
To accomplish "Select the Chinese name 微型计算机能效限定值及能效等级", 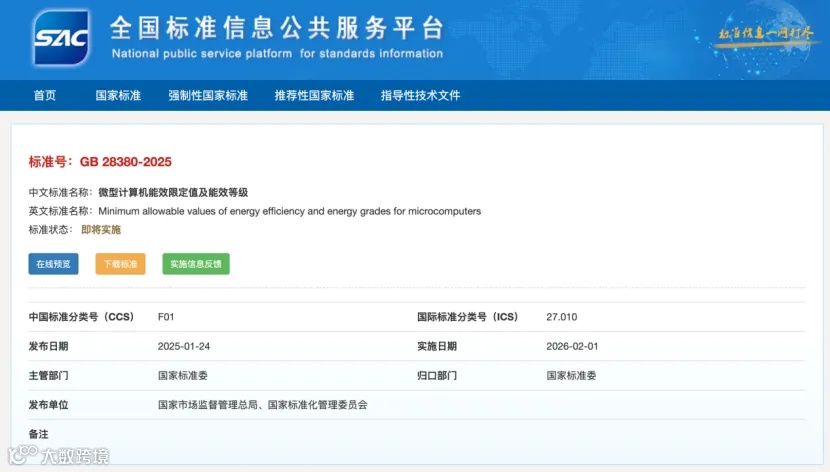I will pyautogui.click(x=173, y=193).
